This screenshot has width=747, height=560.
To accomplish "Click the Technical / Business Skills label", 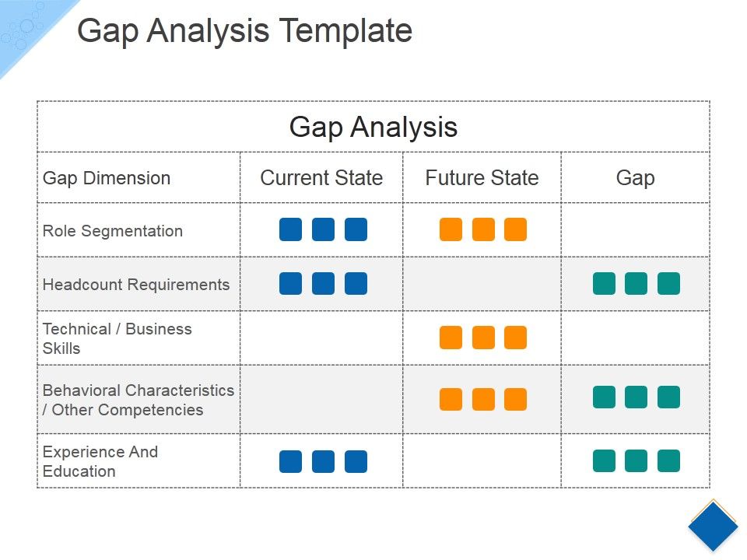I will [x=117, y=338].
